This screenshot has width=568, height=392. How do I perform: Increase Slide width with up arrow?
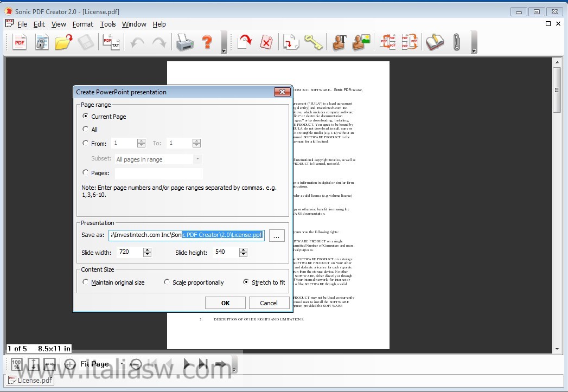tap(147, 250)
